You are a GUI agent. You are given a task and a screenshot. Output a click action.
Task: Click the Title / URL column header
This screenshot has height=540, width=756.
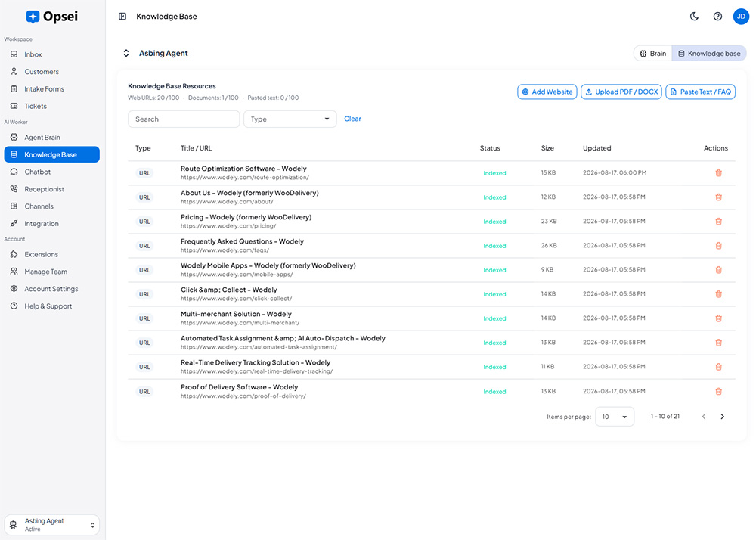[196, 148]
